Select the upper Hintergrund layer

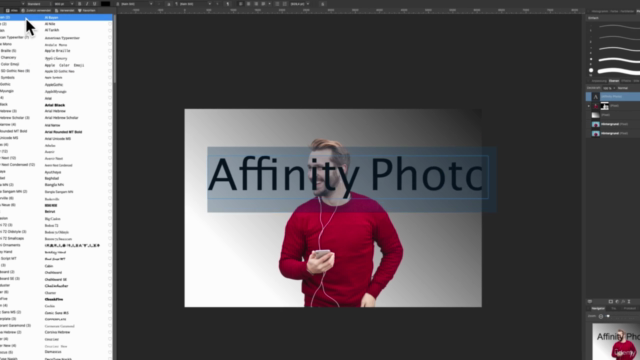point(613,124)
